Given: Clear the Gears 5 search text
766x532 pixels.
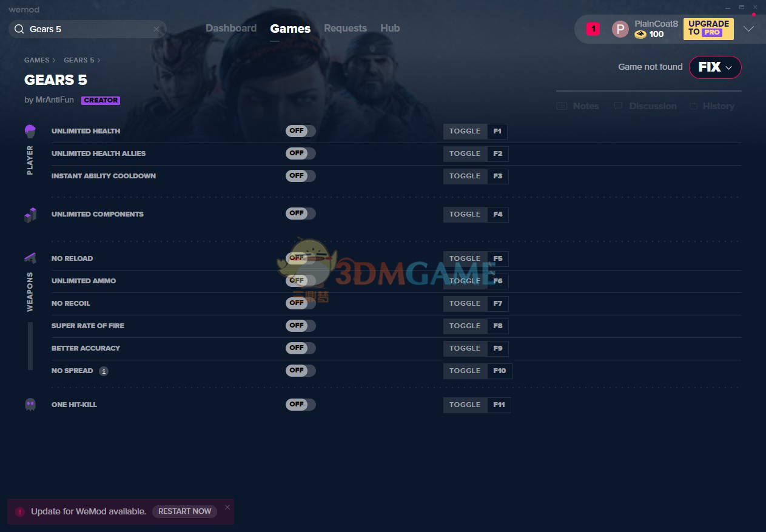Looking at the screenshot, I should [x=156, y=29].
